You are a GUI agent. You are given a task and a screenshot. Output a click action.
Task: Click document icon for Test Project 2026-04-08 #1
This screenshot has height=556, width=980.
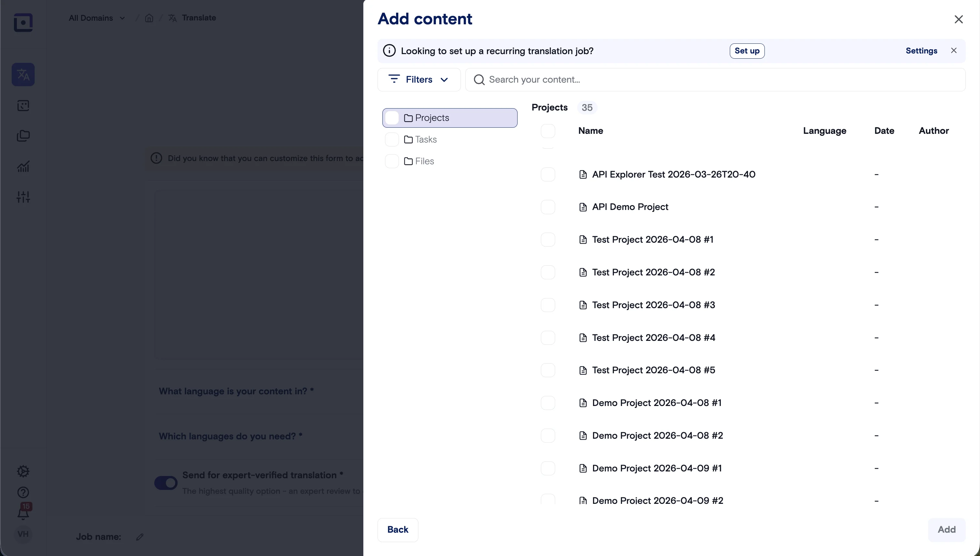(x=583, y=240)
